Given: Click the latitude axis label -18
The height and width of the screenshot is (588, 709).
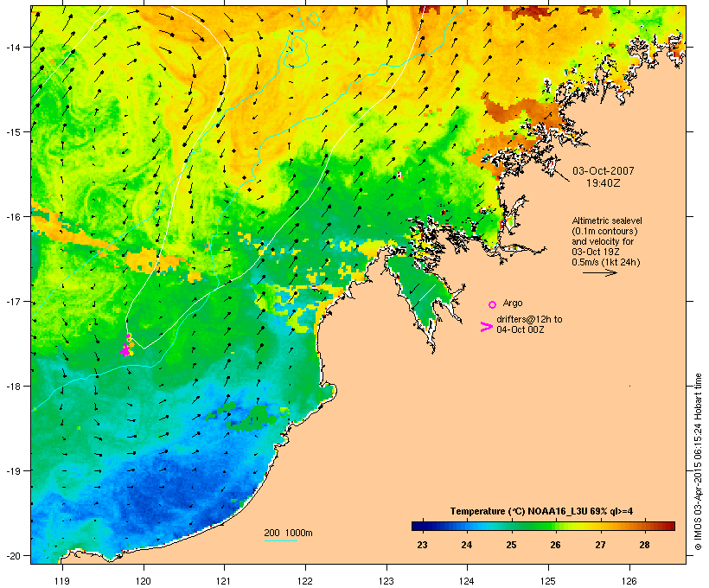Looking at the screenshot, I should [x=13, y=386].
